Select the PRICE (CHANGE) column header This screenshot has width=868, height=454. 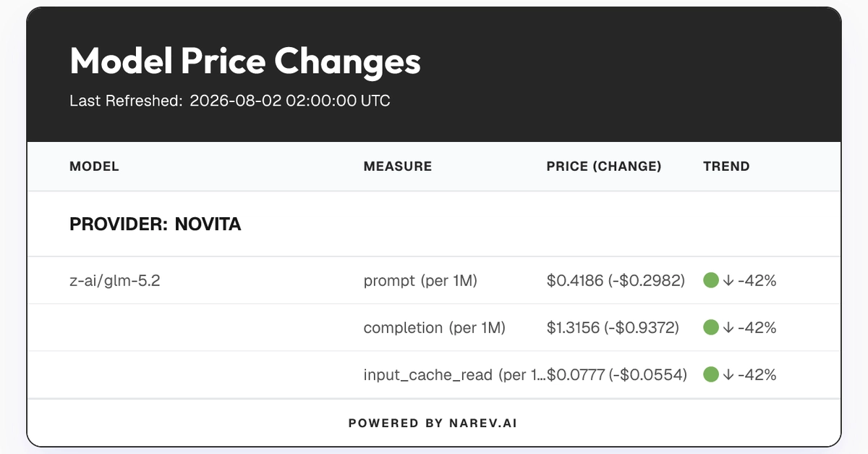coord(604,167)
